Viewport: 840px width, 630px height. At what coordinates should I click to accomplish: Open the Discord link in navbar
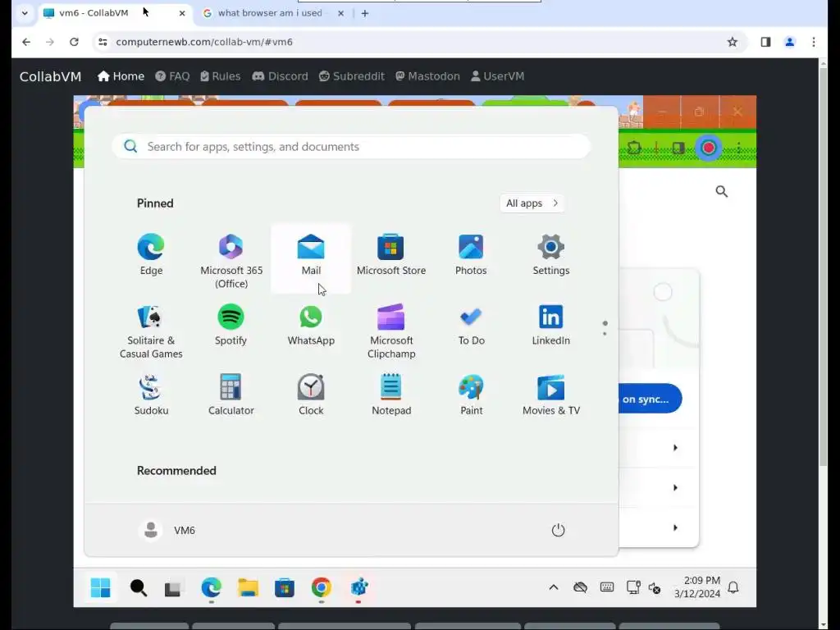281,76
